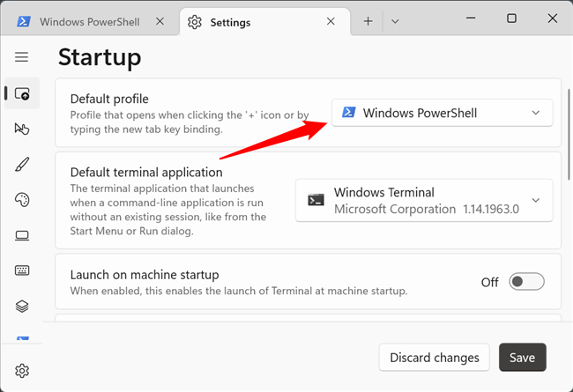
Task: Open the Interaction settings sidebar icon
Action: (x=22, y=129)
